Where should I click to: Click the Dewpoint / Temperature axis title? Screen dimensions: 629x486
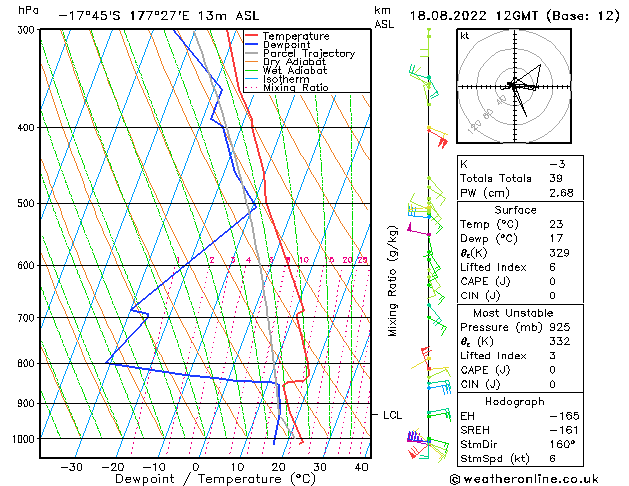[215, 479]
